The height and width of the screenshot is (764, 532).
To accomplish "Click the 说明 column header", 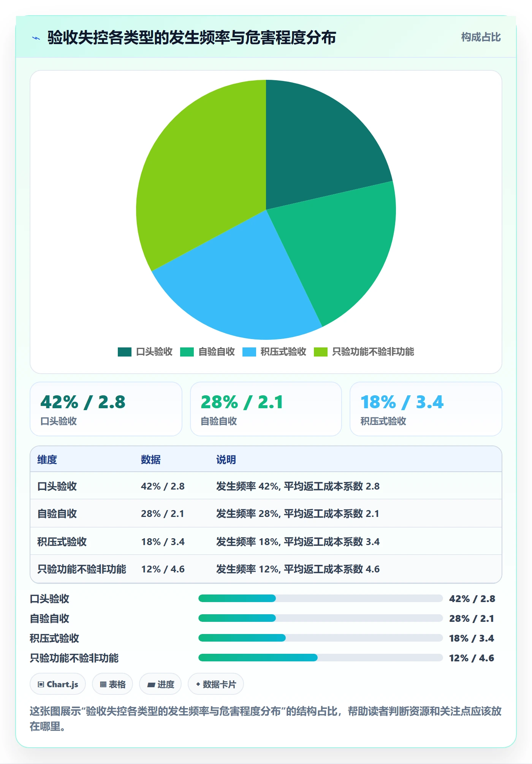I will coord(226,460).
